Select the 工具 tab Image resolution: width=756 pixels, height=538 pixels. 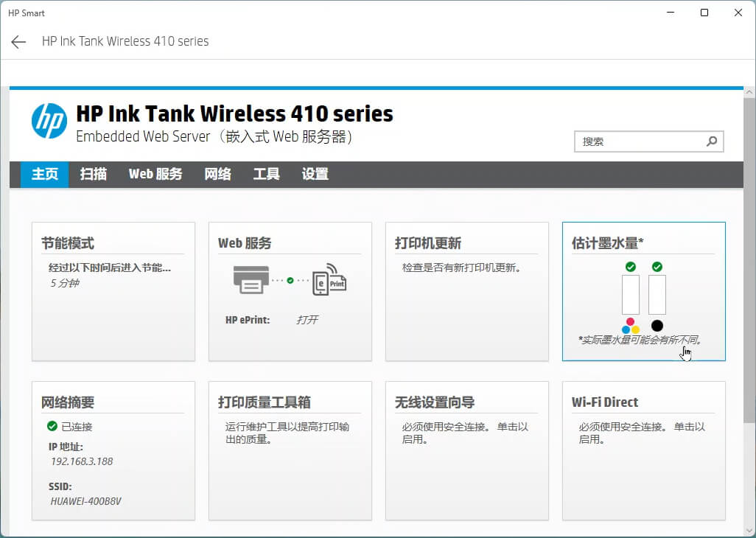point(266,174)
